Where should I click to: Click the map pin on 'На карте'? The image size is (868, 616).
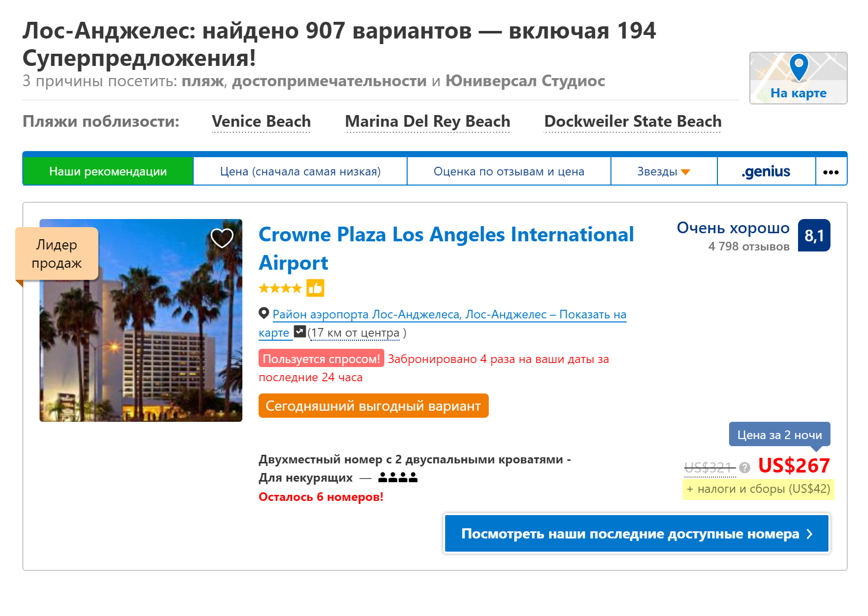tap(799, 67)
